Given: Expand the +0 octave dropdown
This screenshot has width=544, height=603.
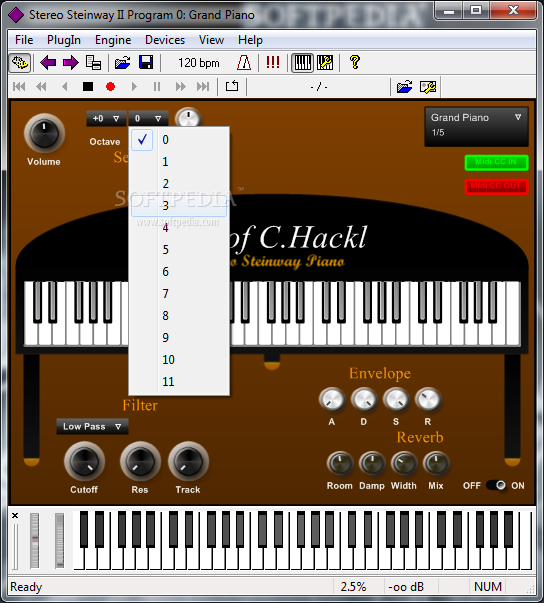Looking at the screenshot, I should click(106, 118).
